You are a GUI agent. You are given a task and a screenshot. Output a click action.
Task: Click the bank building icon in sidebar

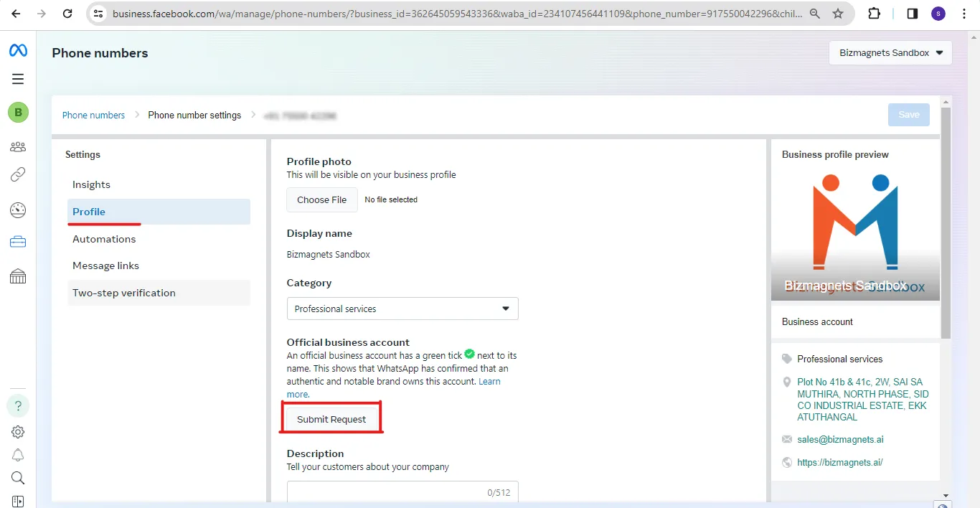[18, 276]
